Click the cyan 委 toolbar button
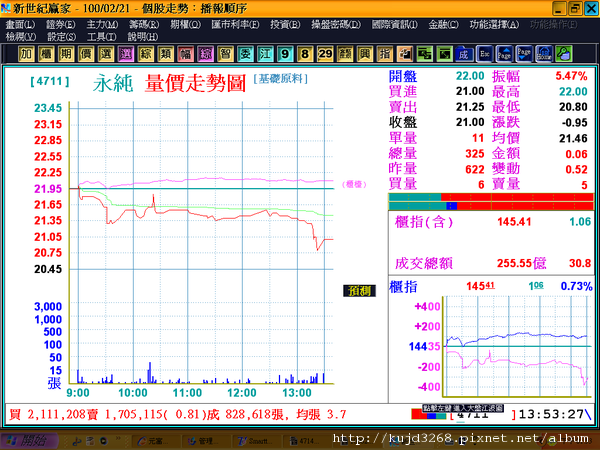600x450 pixels. tap(245, 54)
